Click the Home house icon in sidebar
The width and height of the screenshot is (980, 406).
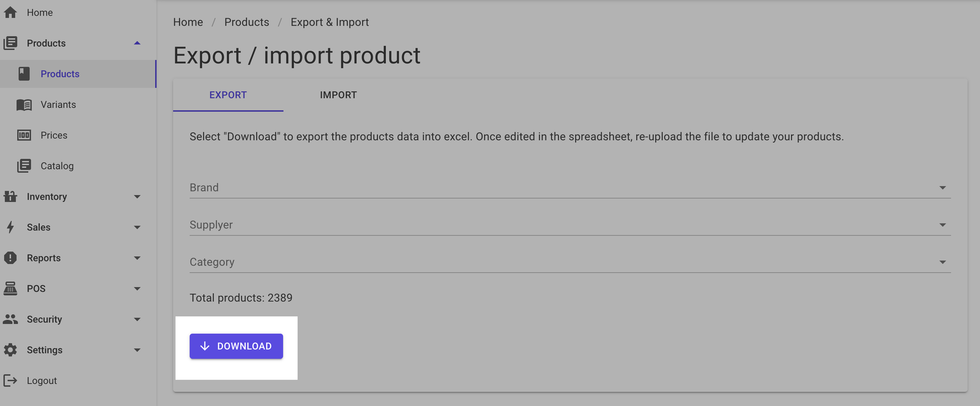pyautogui.click(x=10, y=12)
